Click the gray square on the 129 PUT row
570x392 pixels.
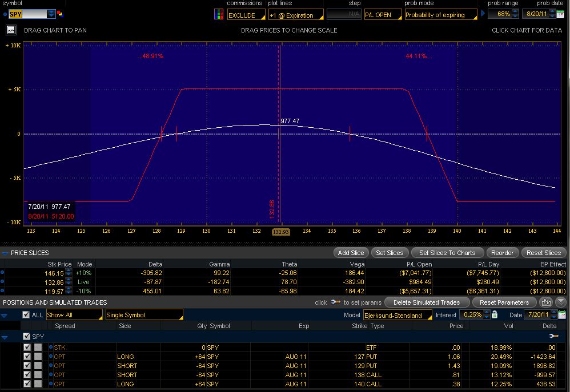pos(38,366)
